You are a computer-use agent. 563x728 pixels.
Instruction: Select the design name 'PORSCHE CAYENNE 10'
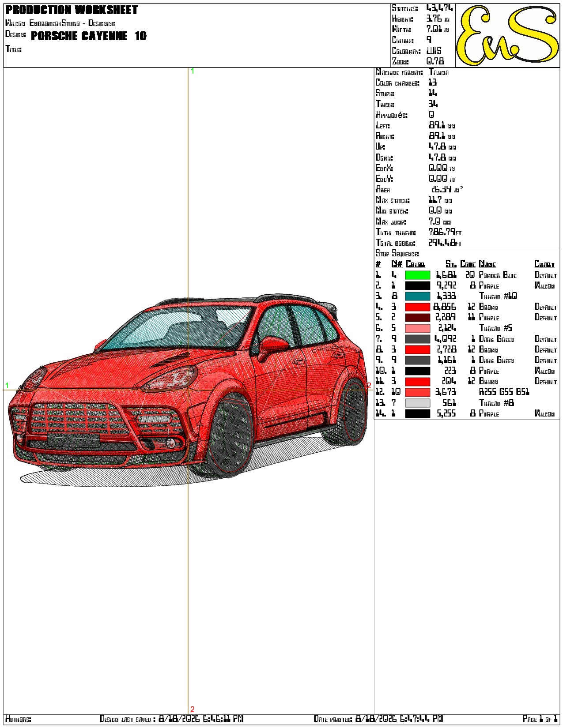[x=89, y=36]
